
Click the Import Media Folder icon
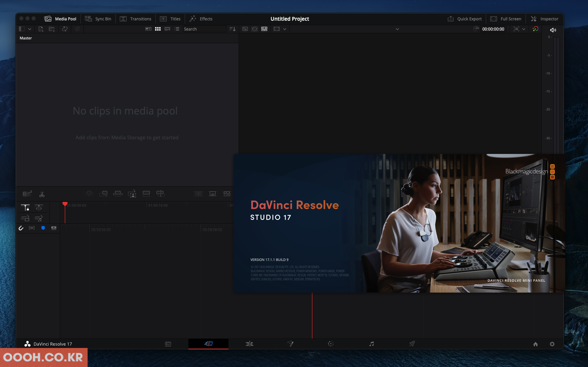coord(52,29)
